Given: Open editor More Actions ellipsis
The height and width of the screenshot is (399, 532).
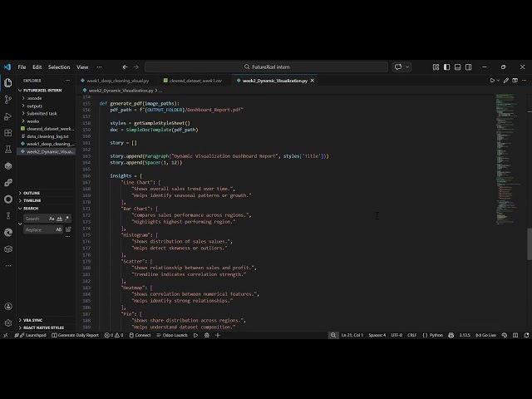Looking at the screenshot, I should [525, 81].
